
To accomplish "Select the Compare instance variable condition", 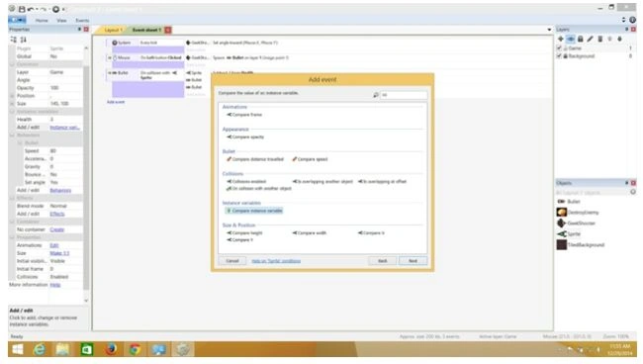I will tap(254, 211).
